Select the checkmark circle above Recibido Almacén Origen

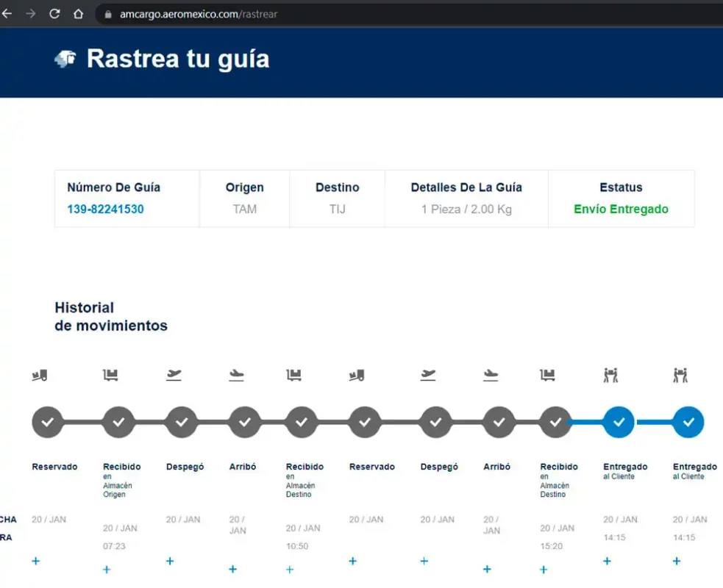click(118, 423)
